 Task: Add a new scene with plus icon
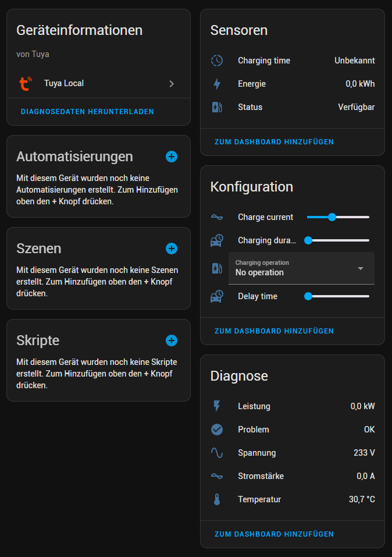point(172,249)
